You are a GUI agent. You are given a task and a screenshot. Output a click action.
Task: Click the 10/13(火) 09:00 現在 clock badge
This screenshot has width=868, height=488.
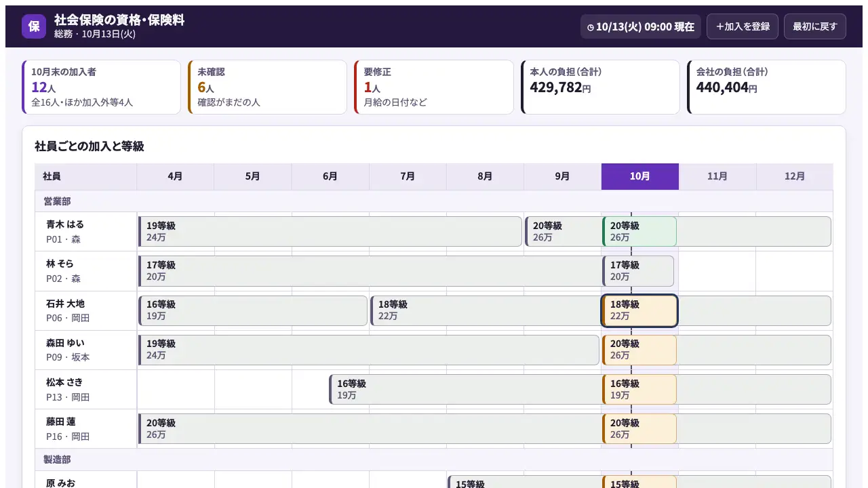pyautogui.click(x=641, y=26)
